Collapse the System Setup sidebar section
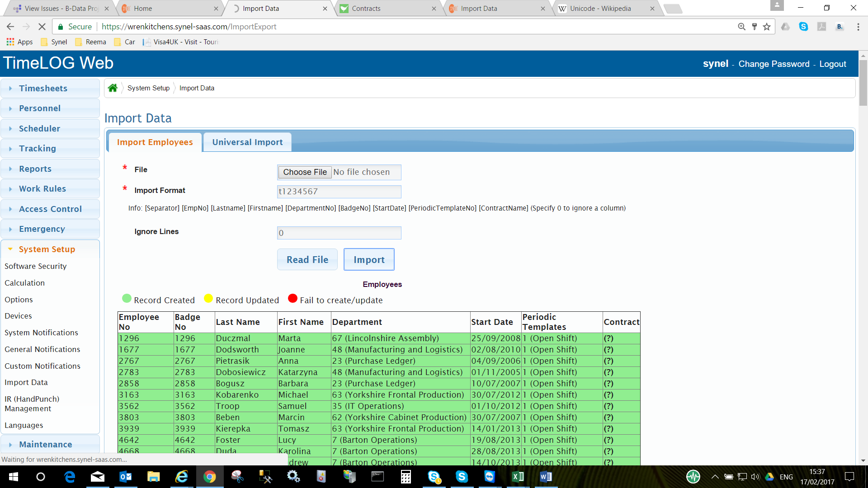Image resolution: width=868 pixels, height=488 pixels. [x=50, y=249]
